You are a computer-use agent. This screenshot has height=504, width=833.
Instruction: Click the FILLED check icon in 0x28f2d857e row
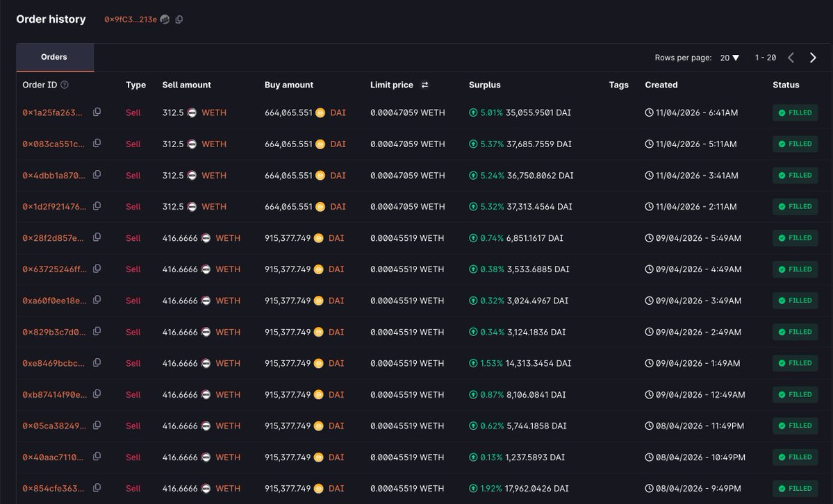tap(782, 238)
